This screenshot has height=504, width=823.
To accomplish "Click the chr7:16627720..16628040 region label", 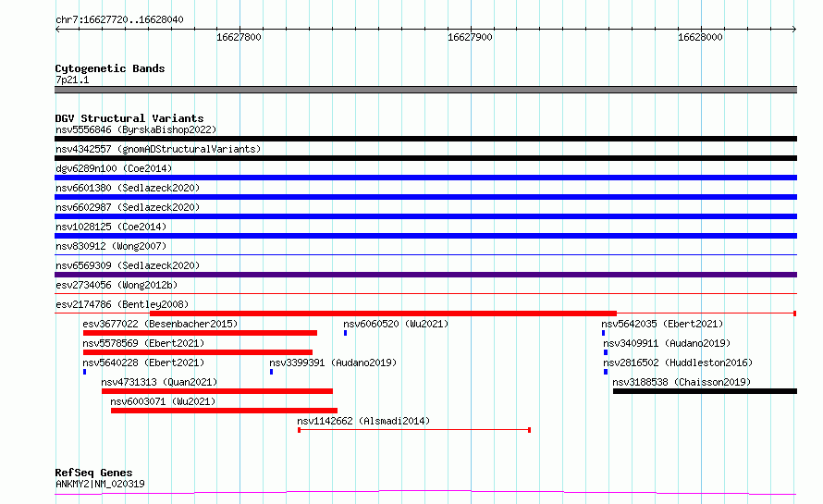I will coord(119,20).
